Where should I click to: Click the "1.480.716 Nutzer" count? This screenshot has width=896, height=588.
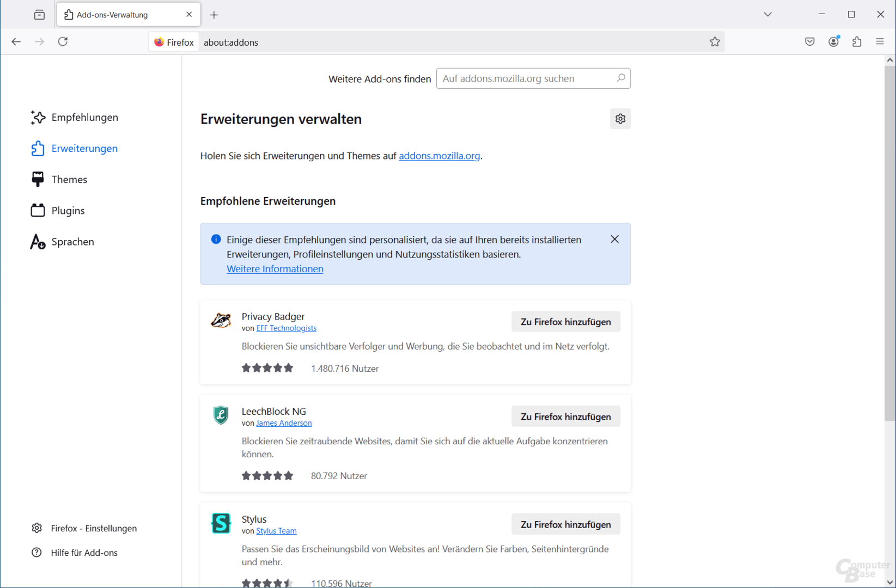[x=345, y=369]
